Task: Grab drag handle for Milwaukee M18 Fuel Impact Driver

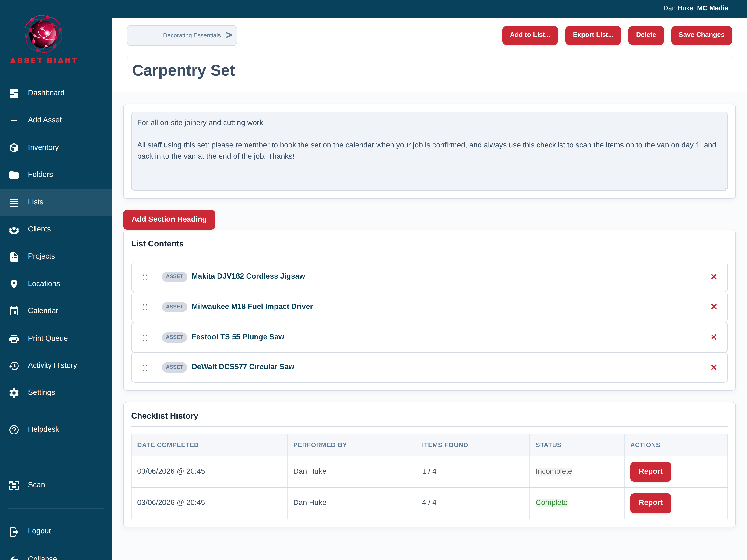Action: tap(145, 308)
